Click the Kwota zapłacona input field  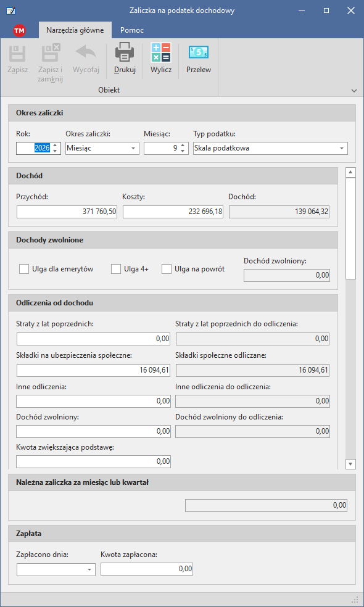[x=147, y=569]
